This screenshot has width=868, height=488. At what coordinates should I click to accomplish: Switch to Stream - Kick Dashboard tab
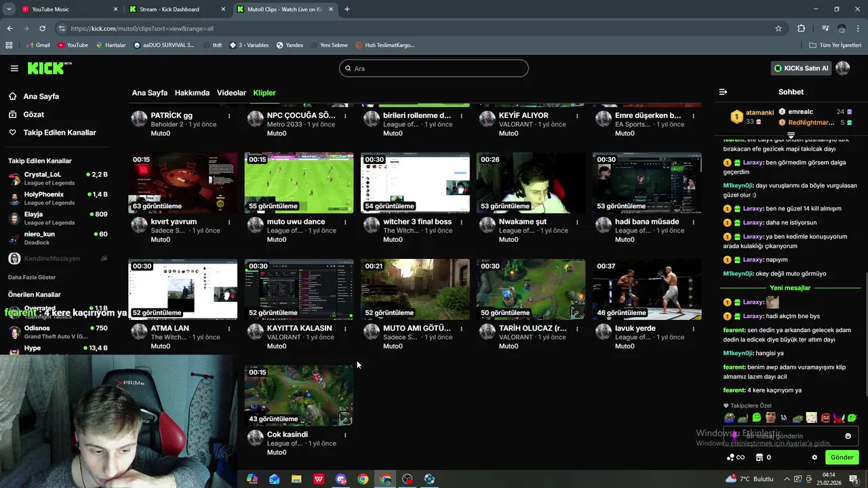point(178,9)
